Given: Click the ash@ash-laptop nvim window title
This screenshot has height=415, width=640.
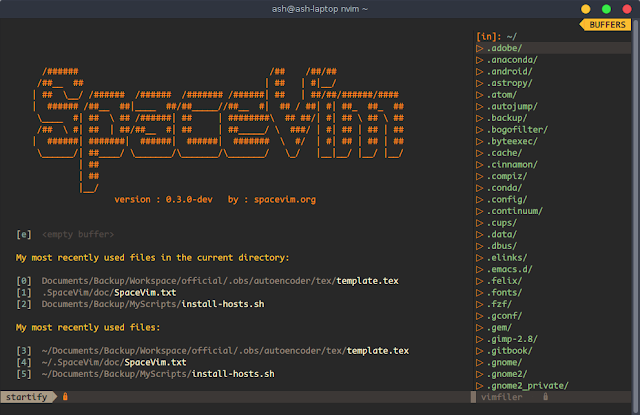Looking at the screenshot, I should click(x=320, y=9).
